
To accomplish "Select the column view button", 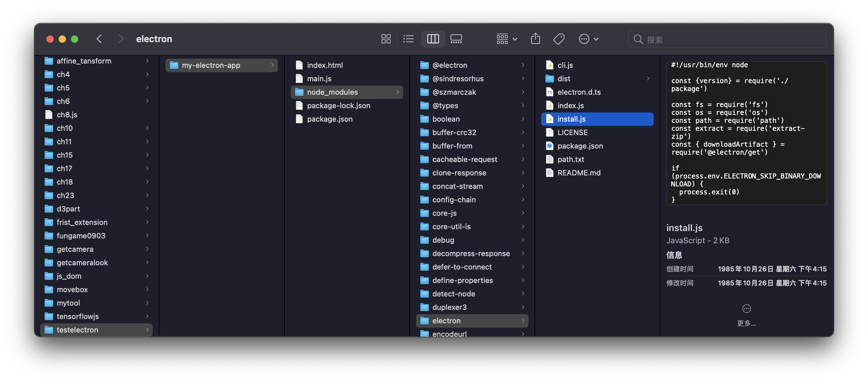I will 433,39.
